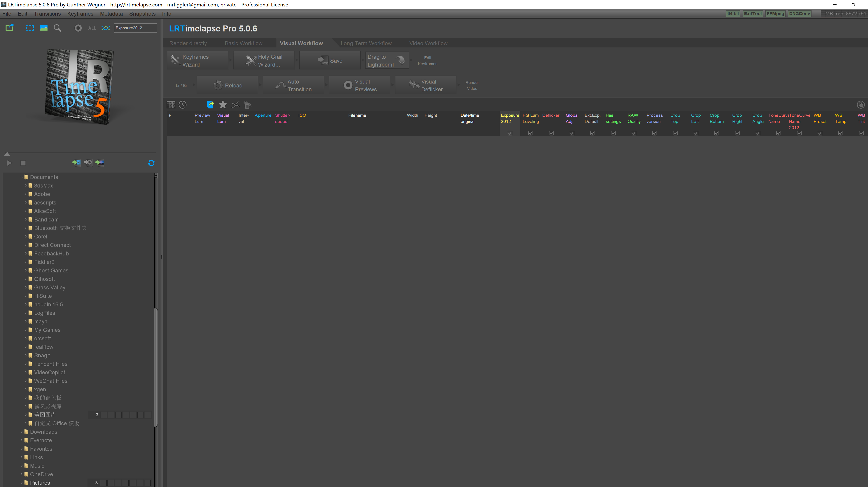The width and height of the screenshot is (868, 487).
Task: Click the FFMpeg status indicator
Action: (775, 14)
